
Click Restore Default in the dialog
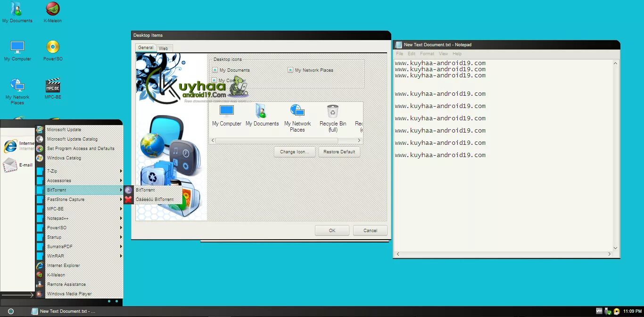point(339,151)
